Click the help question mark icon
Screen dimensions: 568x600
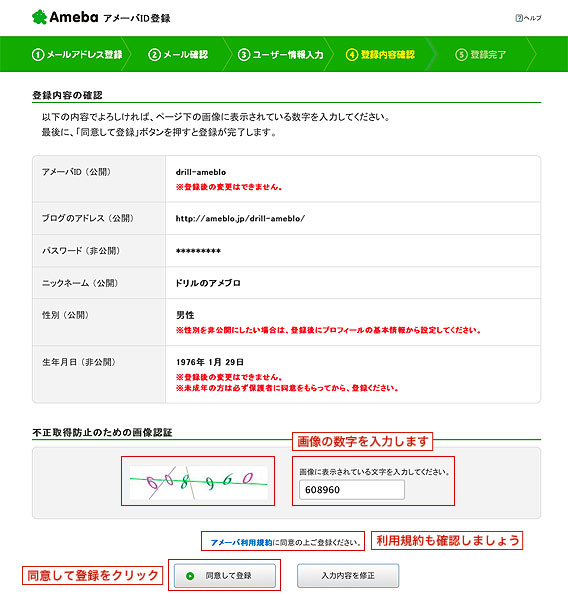tap(519, 18)
